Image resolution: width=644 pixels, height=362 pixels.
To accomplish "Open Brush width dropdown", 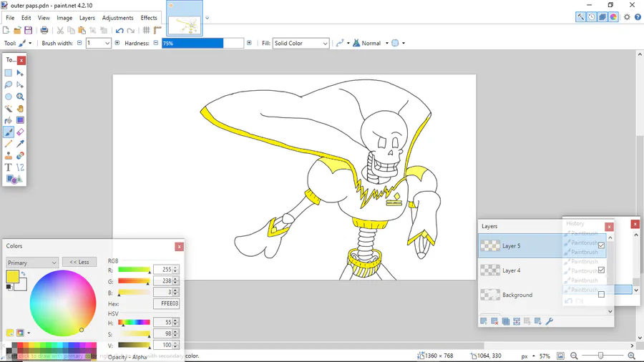I will (107, 43).
